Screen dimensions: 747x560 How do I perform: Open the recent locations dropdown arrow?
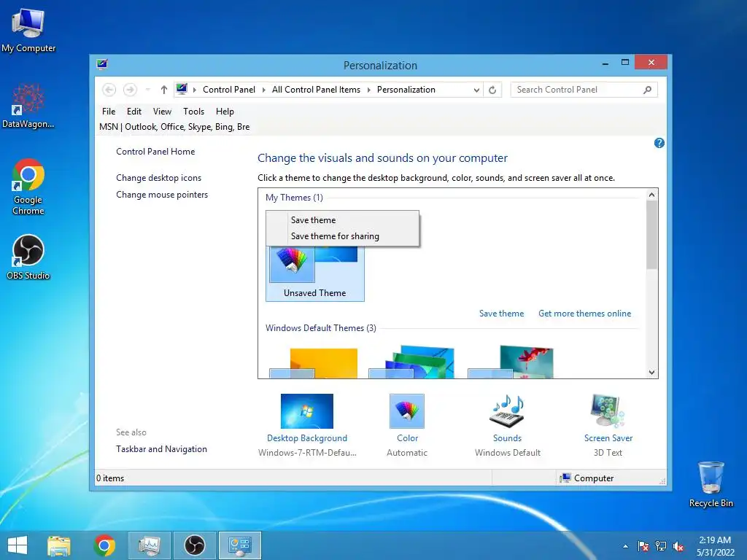click(147, 90)
